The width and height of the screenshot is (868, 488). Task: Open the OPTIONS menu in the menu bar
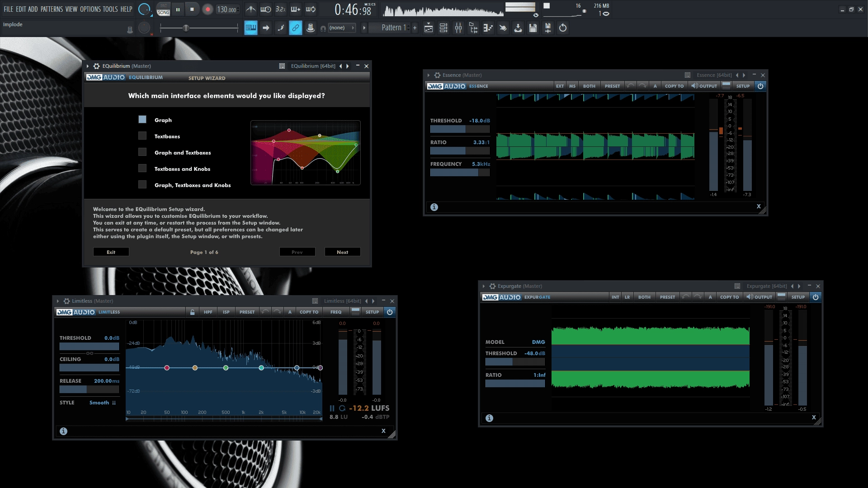tap(90, 9)
